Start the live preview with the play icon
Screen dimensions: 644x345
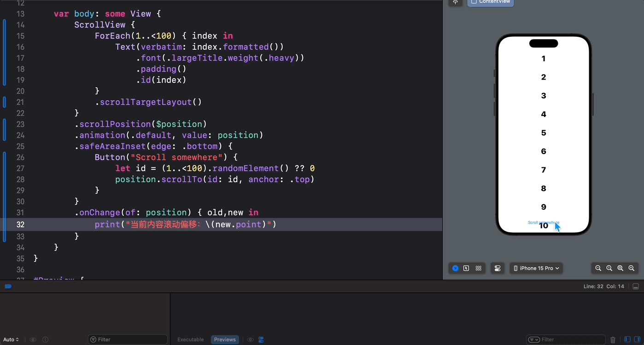pos(455,268)
